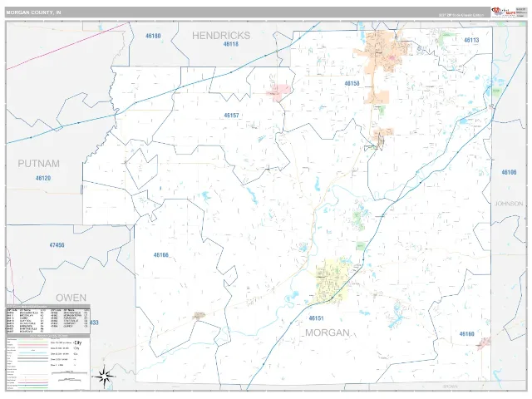Select ZIP code 47456 label
532x399 pixels.
[57, 245]
